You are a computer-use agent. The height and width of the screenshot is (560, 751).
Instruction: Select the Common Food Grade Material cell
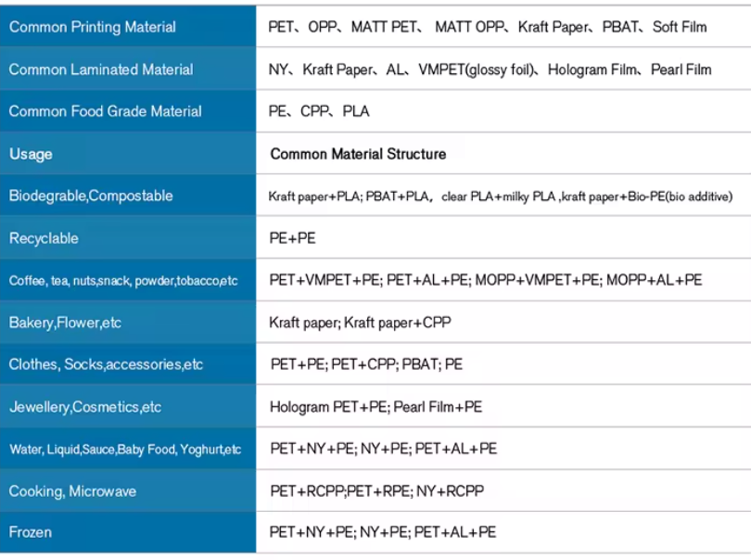[x=105, y=111]
